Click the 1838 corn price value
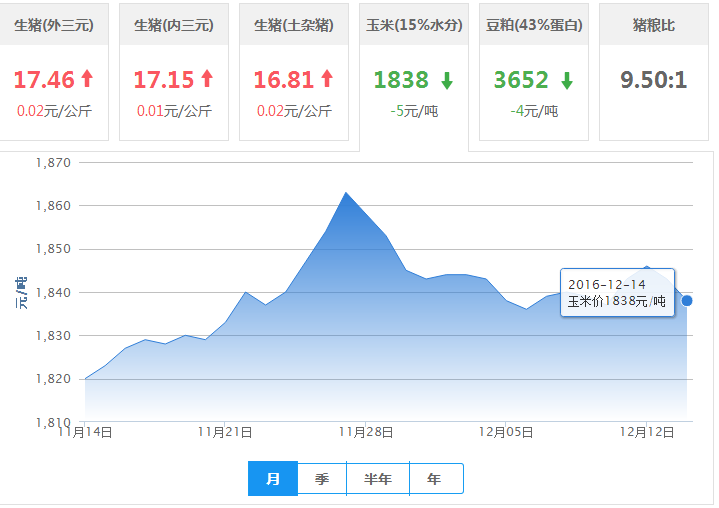 click(x=401, y=80)
